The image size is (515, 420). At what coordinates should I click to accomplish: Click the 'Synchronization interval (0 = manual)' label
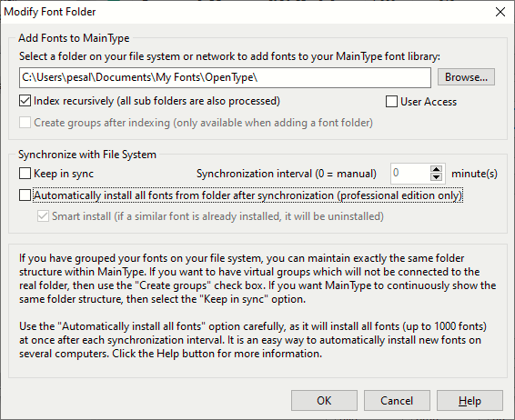(x=287, y=174)
